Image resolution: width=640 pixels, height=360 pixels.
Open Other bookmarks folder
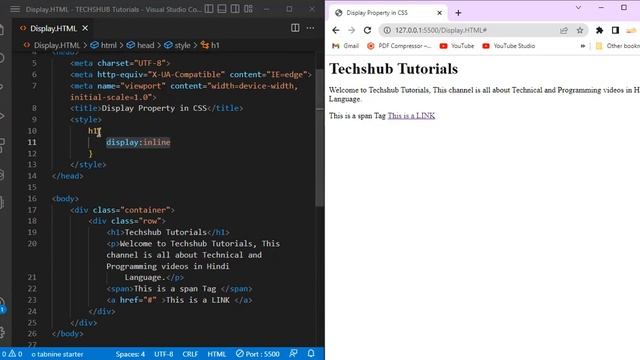click(x=618, y=46)
